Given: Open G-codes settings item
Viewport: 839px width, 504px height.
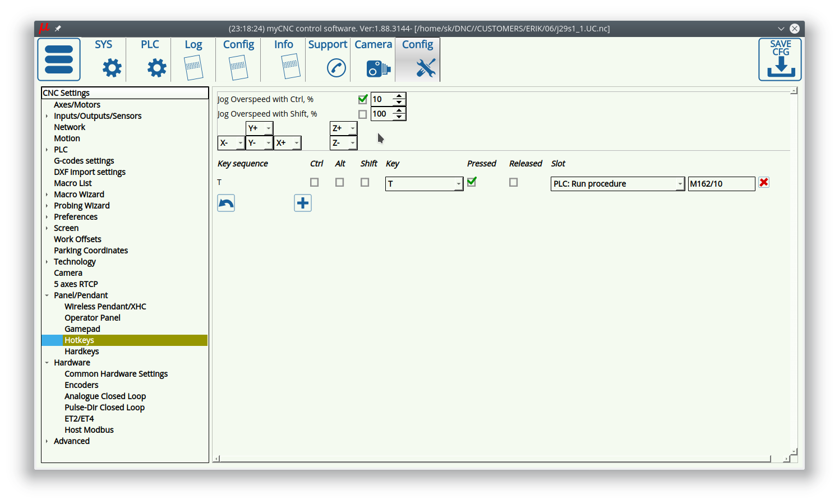Looking at the screenshot, I should coord(84,161).
